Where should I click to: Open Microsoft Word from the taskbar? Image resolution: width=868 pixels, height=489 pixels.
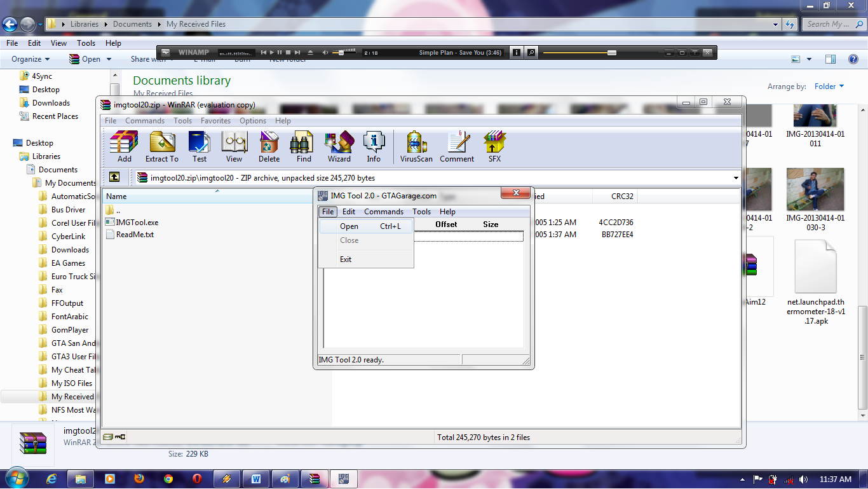coord(256,478)
